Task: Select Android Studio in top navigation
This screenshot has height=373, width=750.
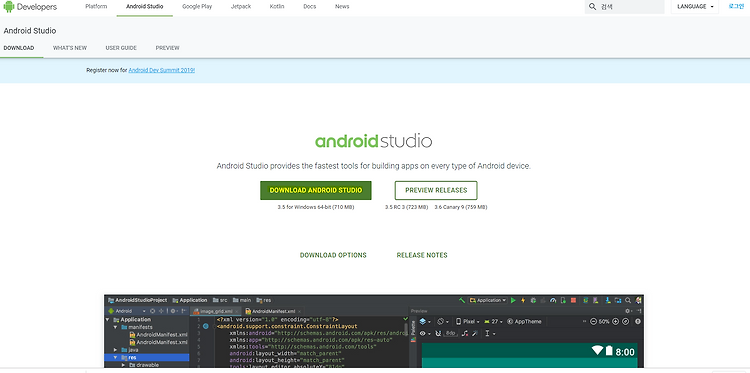Action: point(144,7)
